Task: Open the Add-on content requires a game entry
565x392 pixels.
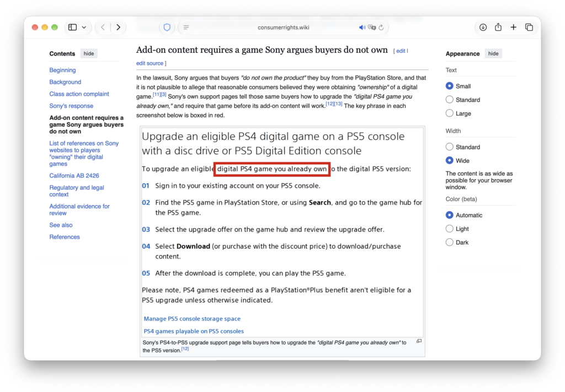Action: [x=86, y=125]
